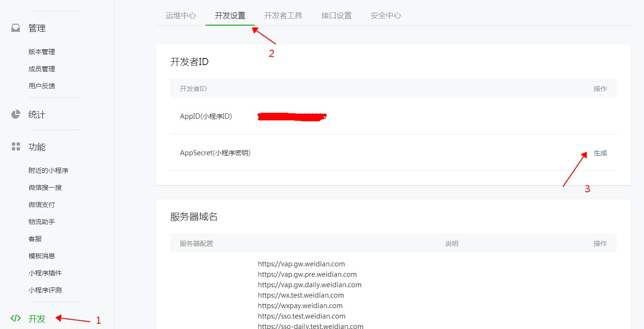644x329 pixels.
Task: Open 小程序插件 from the 功能 section
Action: coord(46,273)
